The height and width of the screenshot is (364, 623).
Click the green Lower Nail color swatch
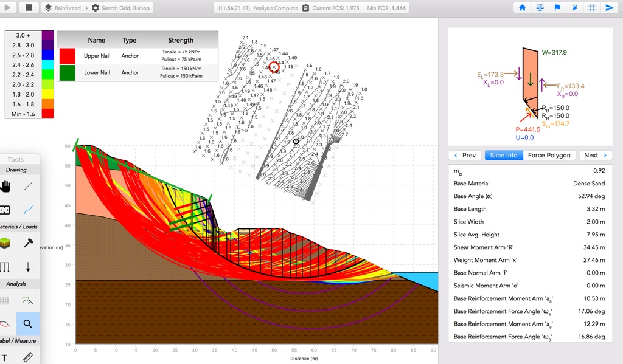tap(67, 73)
